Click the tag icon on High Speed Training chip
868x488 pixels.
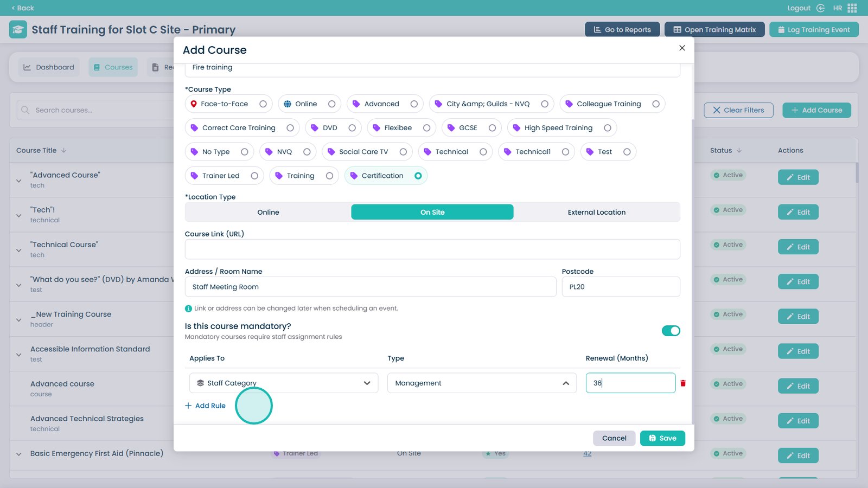tap(516, 128)
